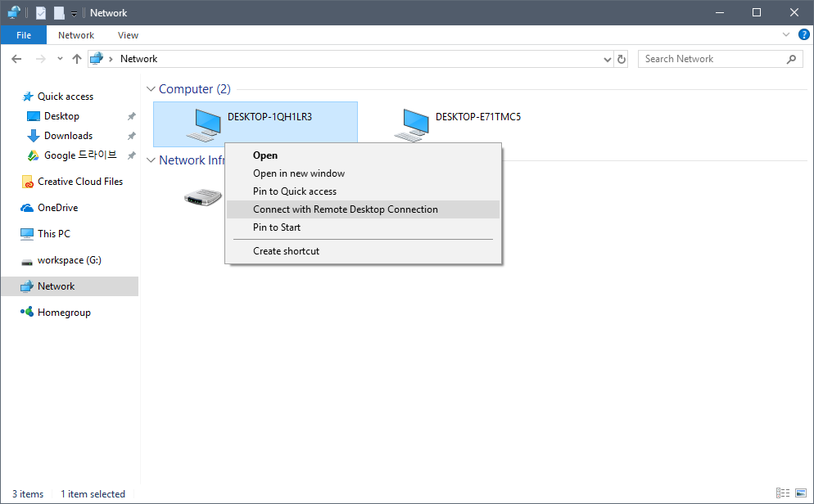This screenshot has width=814, height=504.
Task: Click the address bar breadcrumb chevron
Action: (111, 59)
